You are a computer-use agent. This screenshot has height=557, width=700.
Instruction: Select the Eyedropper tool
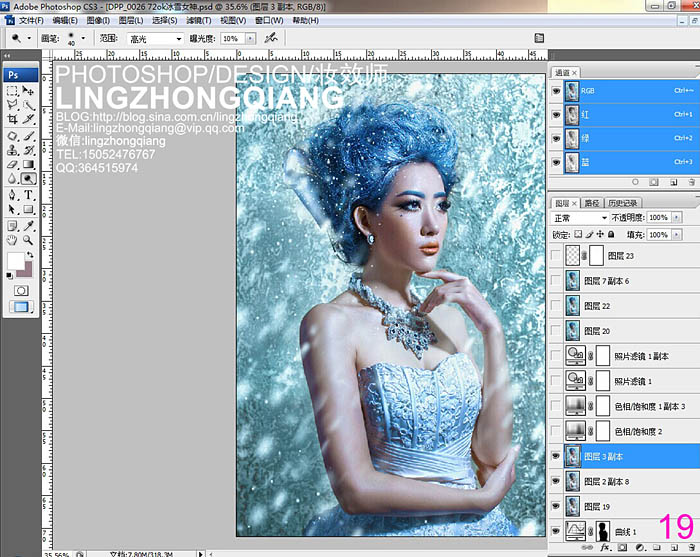click(28, 225)
